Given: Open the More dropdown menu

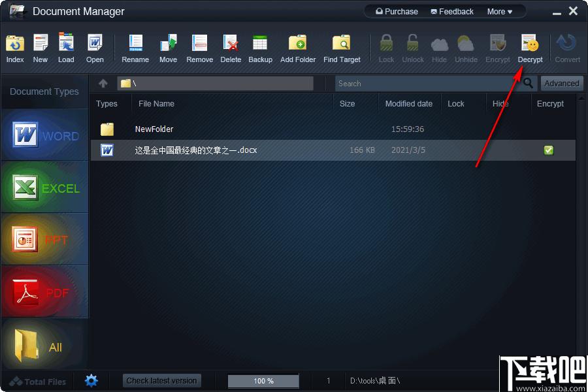Looking at the screenshot, I should 500,12.
